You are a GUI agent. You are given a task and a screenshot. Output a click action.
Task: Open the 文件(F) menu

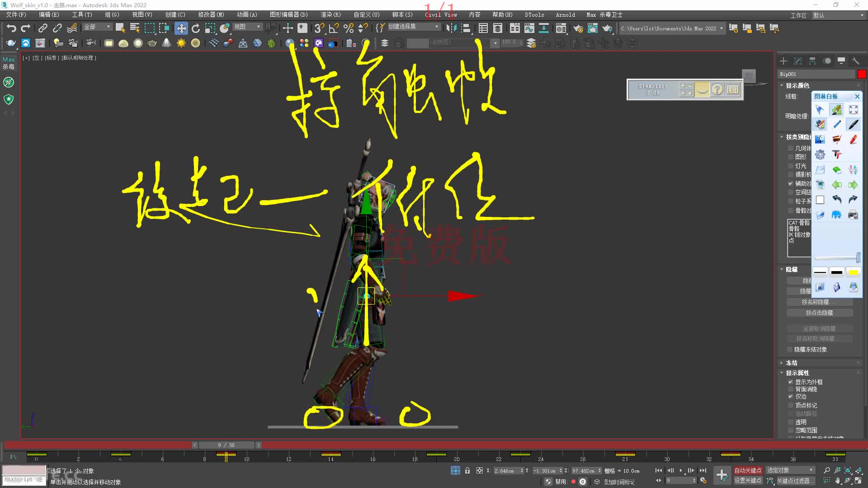coord(16,15)
